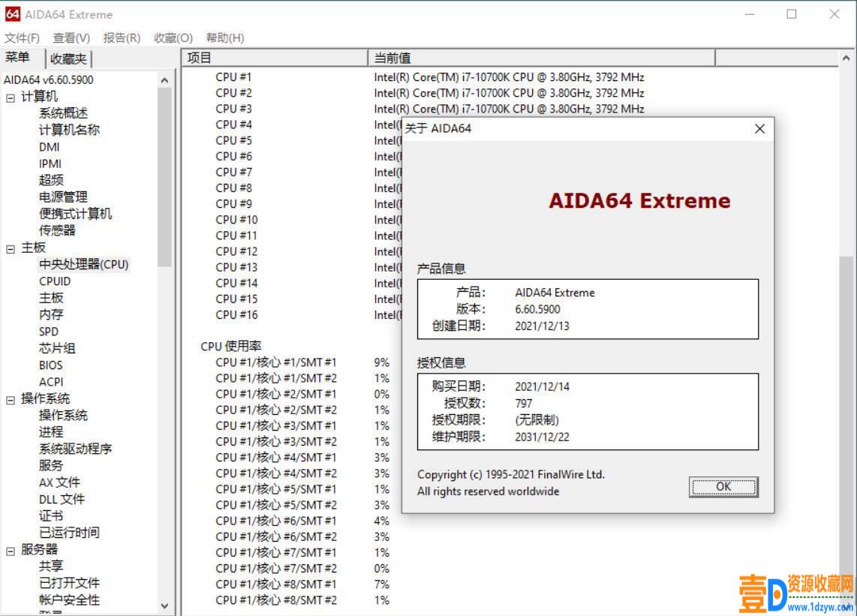Open the 内存 memory page
Screen dimensions: 857x616
pos(50,314)
